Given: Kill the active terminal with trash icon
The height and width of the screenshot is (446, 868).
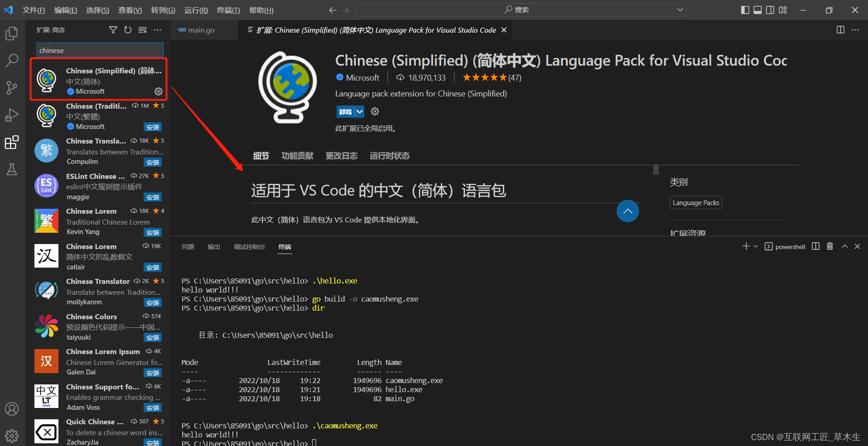Looking at the screenshot, I should coord(830,246).
